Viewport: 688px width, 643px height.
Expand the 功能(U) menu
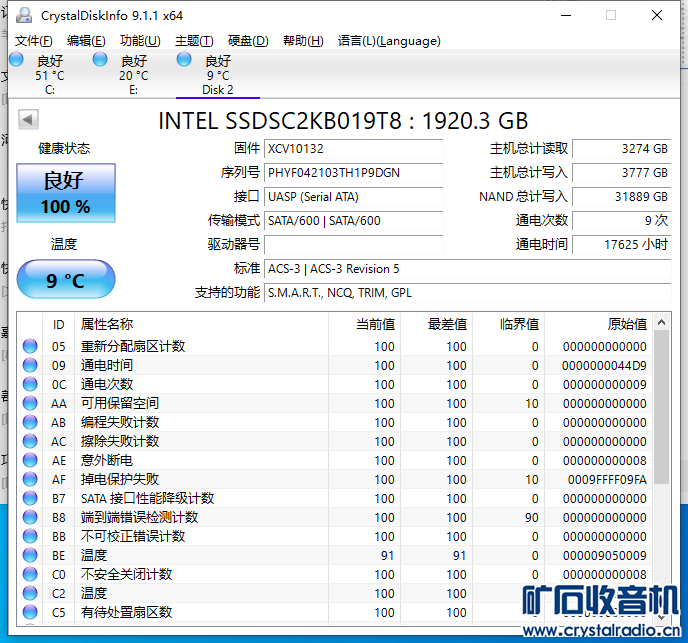pos(140,41)
